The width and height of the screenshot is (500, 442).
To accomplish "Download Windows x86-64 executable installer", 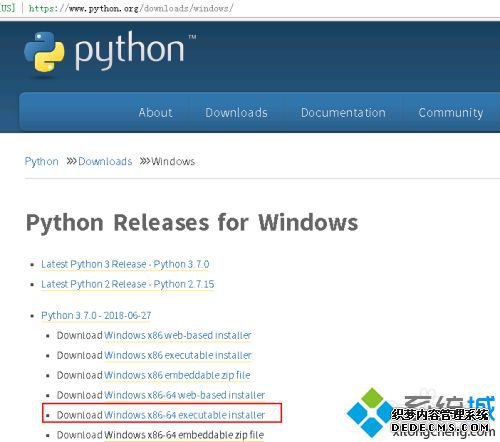I will click(x=184, y=415).
